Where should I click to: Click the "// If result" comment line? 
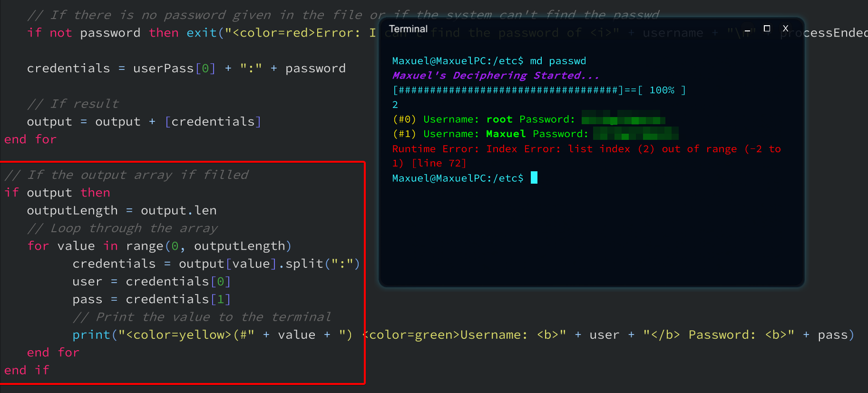point(73,104)
